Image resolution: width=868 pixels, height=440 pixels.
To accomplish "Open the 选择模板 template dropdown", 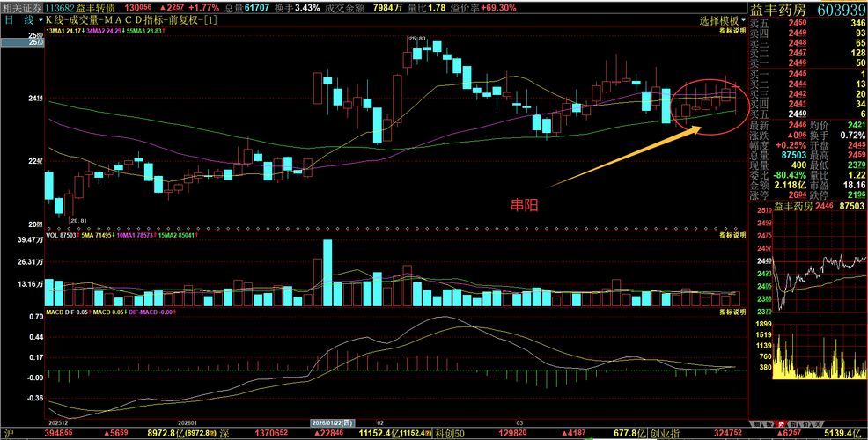I will point(723,20).
